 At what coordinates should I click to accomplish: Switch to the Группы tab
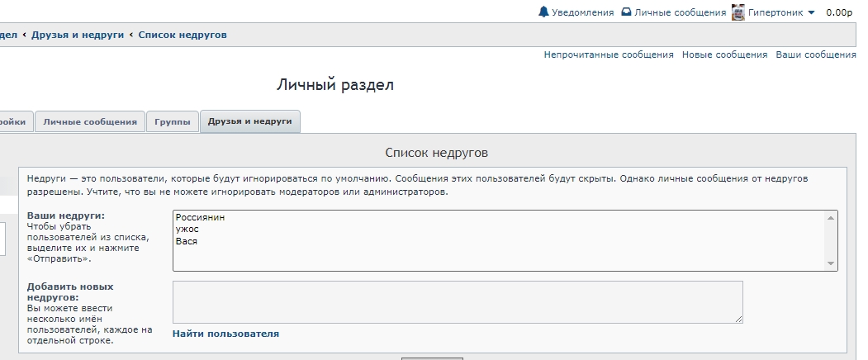(x=173, y=122)
